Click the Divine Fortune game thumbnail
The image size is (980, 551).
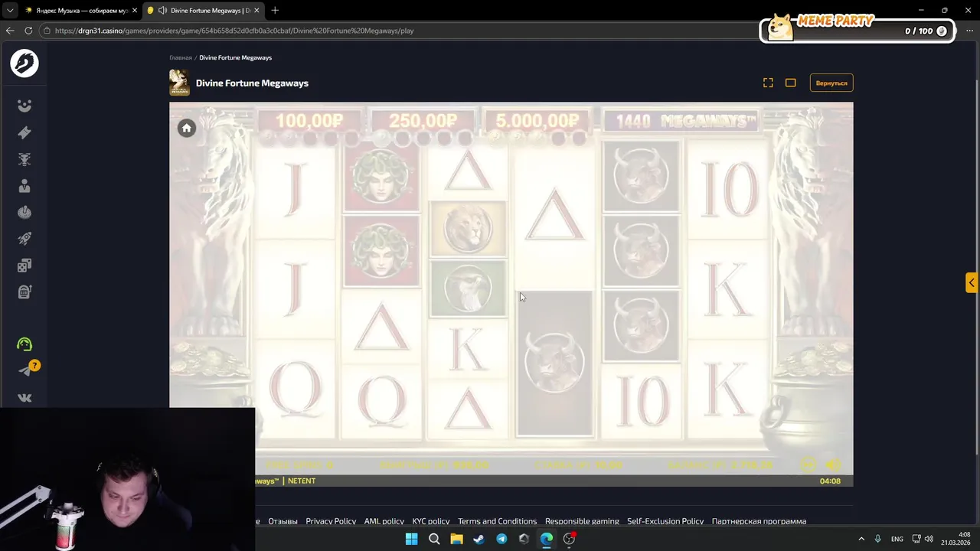click(179, 83)
